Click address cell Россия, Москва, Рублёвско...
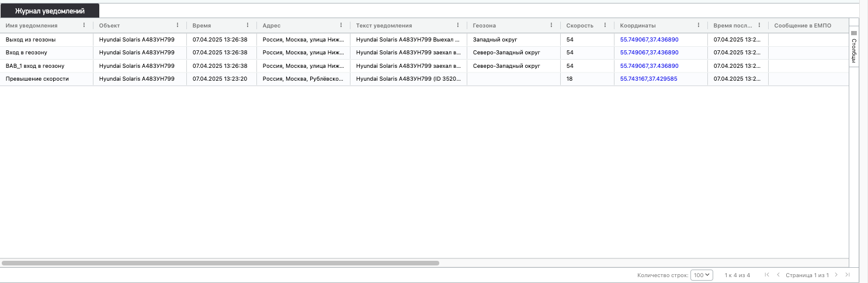 [x=303, y=79]
